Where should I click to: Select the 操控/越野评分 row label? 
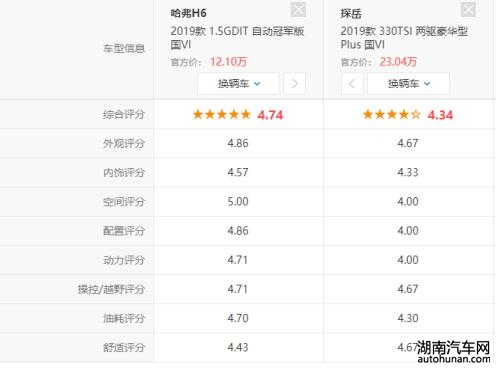[111, 289]
